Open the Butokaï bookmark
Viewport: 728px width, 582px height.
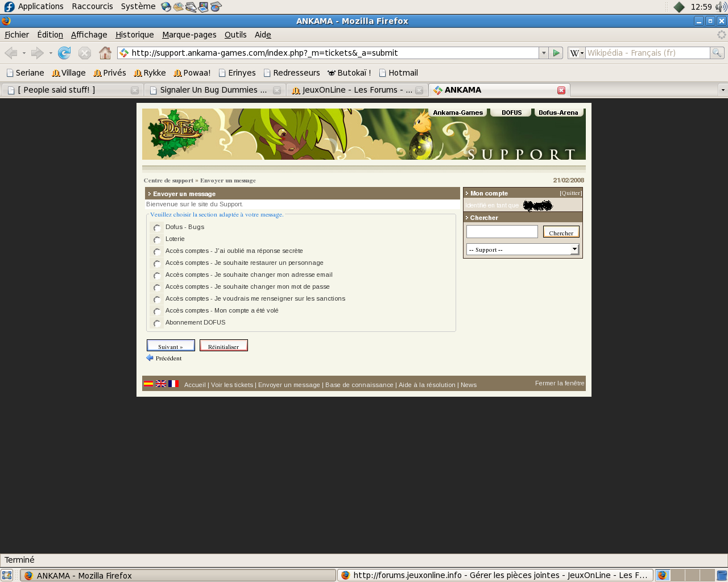pyautogui.click(x=349, y=73)
